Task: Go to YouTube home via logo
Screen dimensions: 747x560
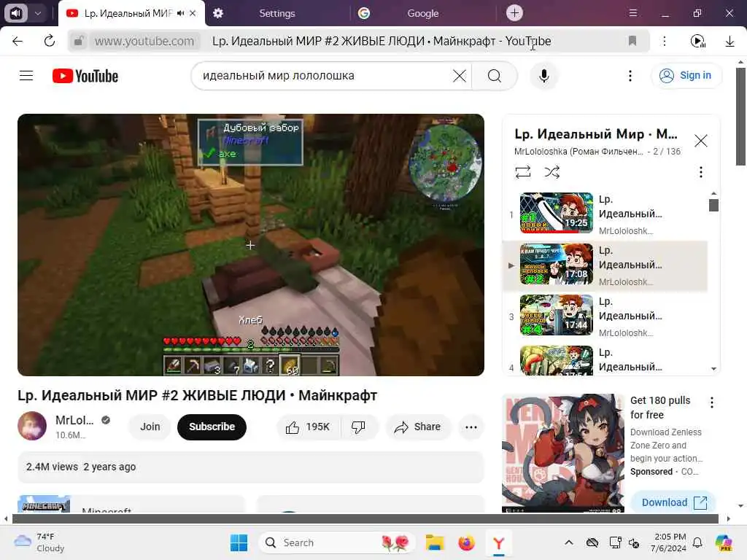Action: (85, 76)
